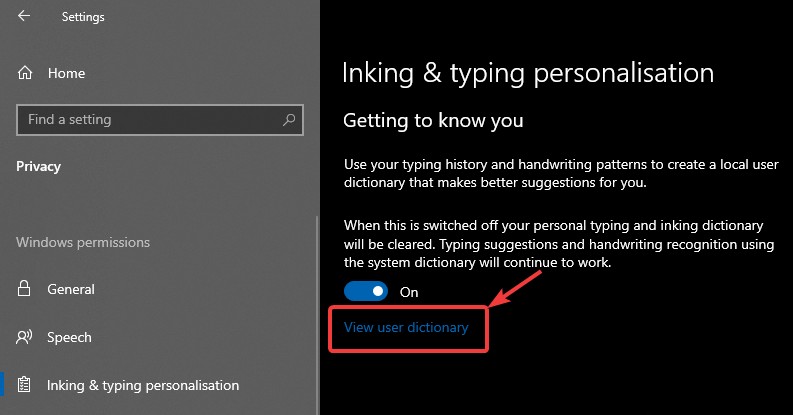Click the Inking & typing clipboard icon

pos(25,385)
